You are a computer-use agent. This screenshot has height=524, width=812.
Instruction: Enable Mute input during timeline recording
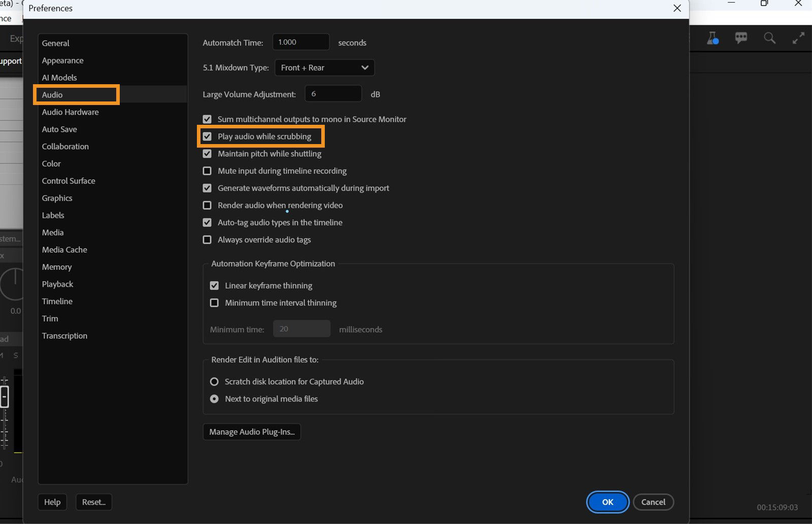point(207,171)
